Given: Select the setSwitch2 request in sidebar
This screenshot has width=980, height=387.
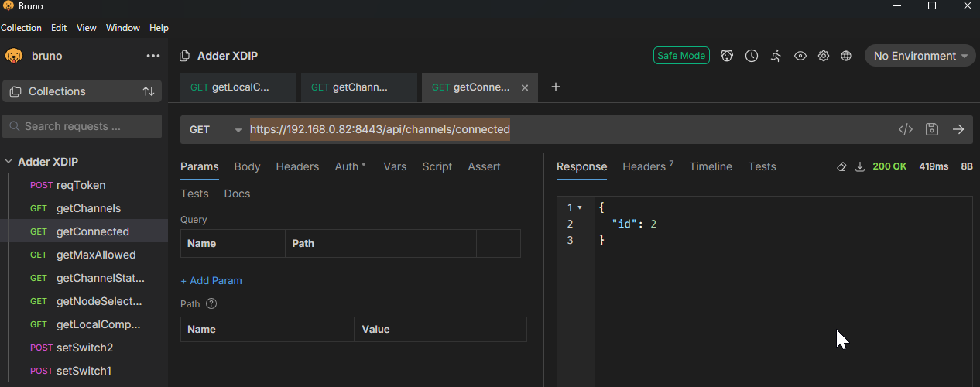Looking at the screenshot, I should click(84, 348).
